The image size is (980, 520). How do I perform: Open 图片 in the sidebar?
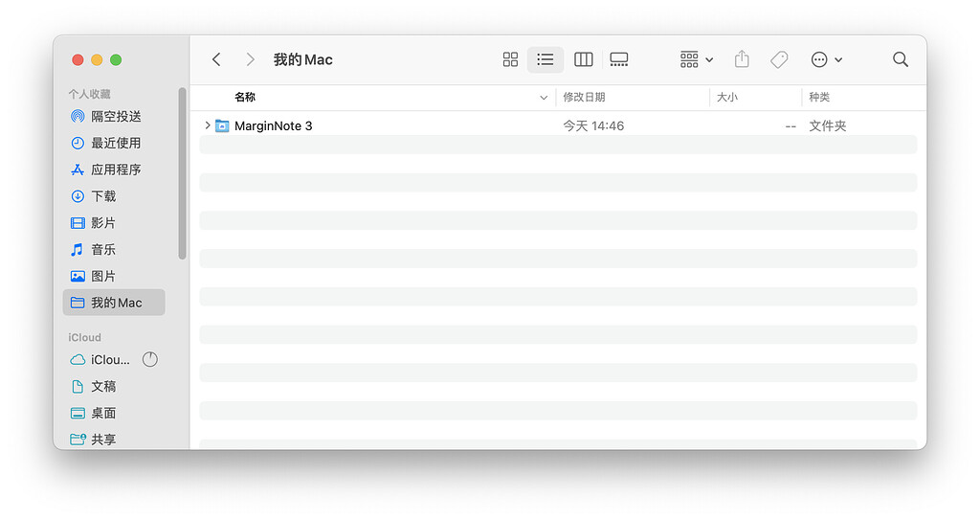(114, 276)
